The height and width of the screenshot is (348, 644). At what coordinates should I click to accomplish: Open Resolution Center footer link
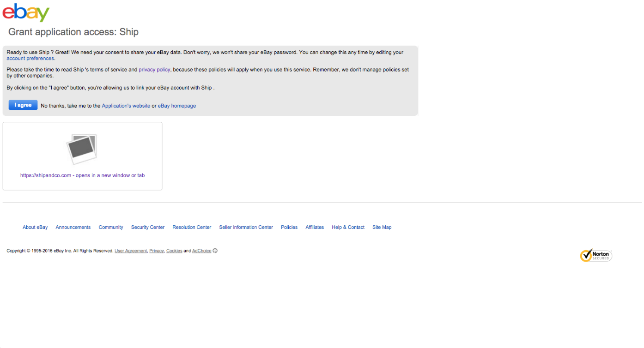[x=192, y=227]
